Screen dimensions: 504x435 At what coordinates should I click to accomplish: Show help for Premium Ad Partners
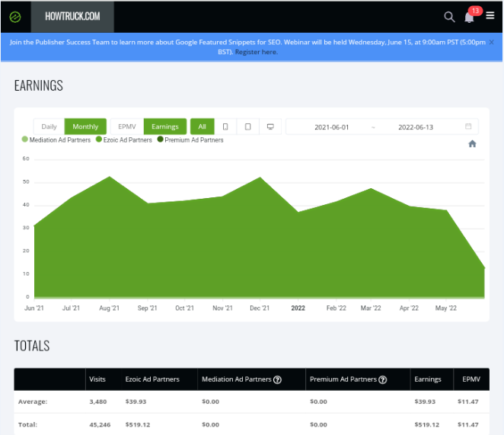pos(382,380)
